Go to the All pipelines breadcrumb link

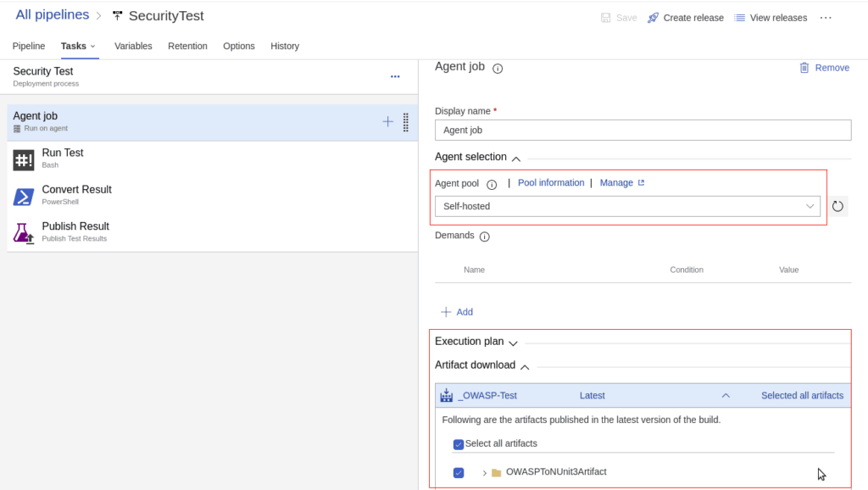tap(52, 15)
